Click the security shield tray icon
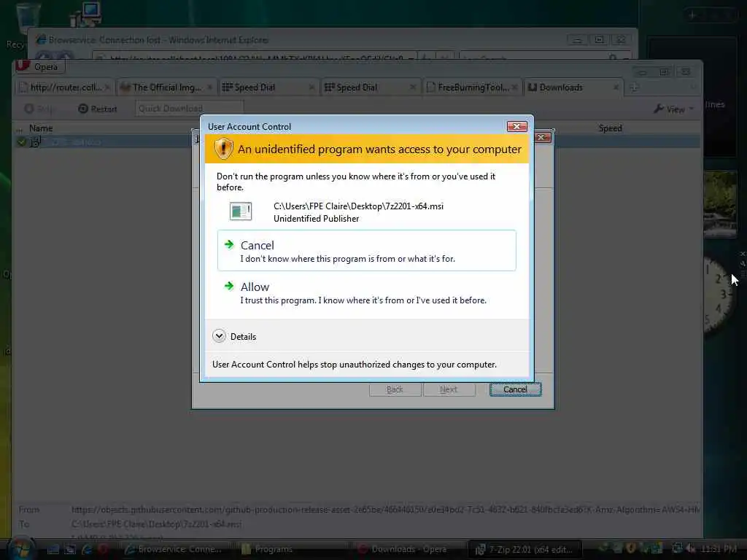747x560 pixels. pos(631,548)
